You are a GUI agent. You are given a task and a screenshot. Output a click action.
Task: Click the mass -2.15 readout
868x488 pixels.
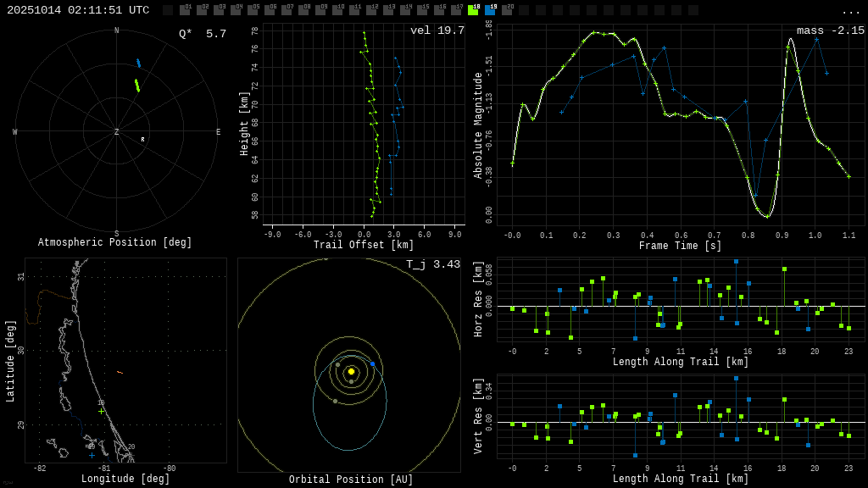[830, 30]
